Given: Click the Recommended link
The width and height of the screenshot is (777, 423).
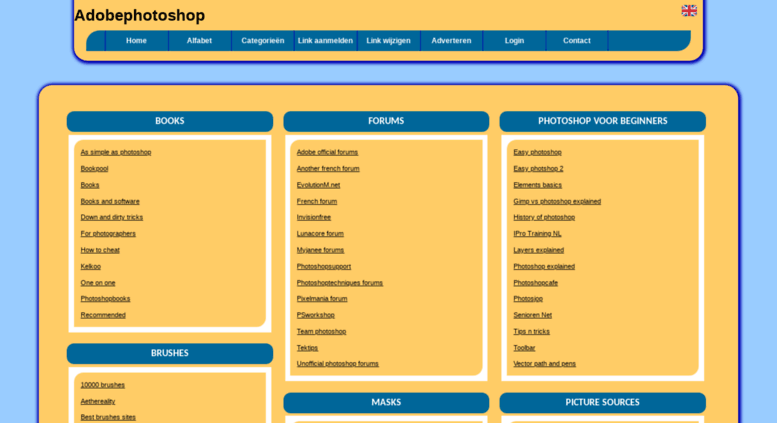Looking at the screenshot, I should 103,315.
